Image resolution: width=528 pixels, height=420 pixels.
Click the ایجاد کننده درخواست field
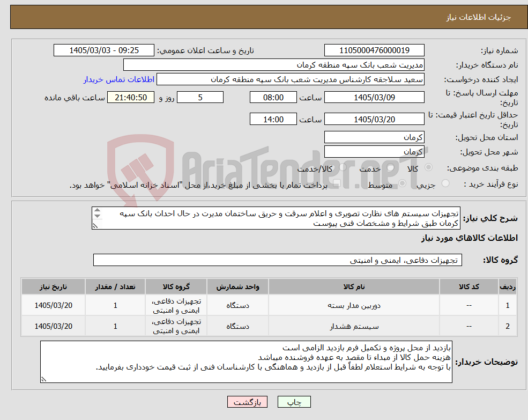pos(290,79)
